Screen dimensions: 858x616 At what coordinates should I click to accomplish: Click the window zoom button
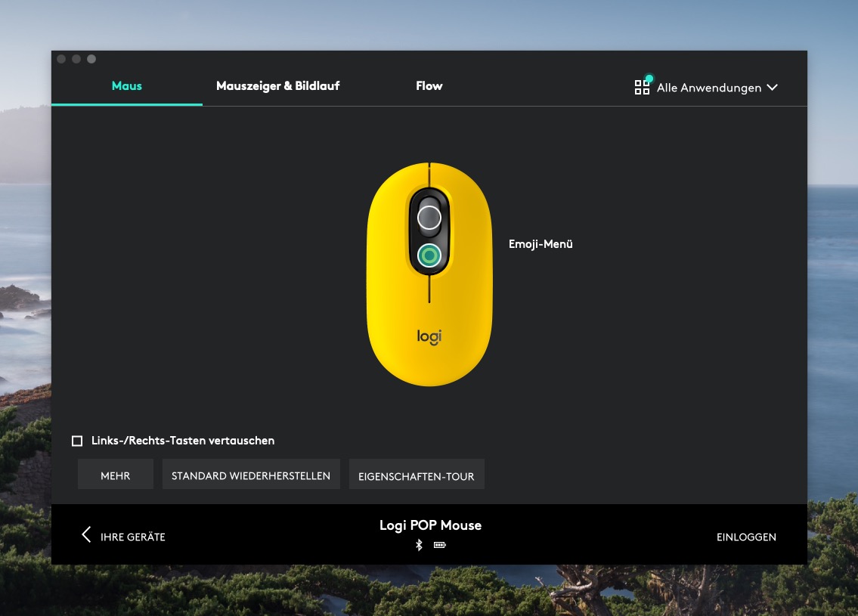91,59
